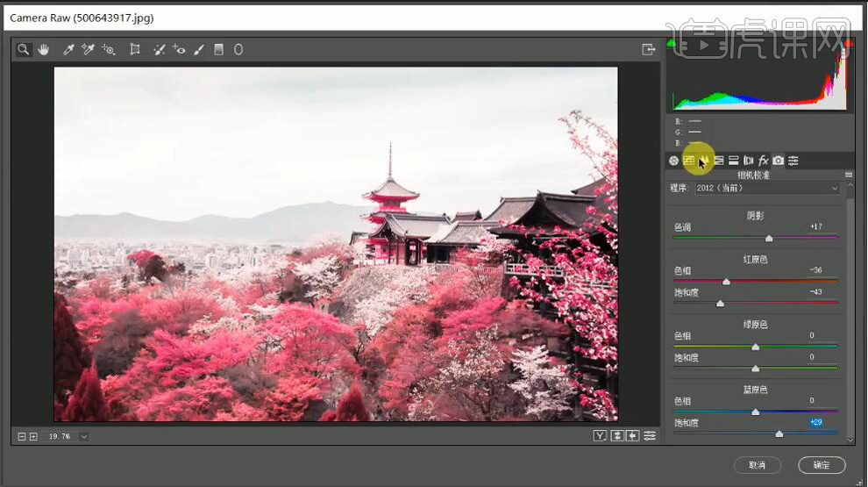Open the Tone Curve panel tab
Image resolution: width=868 pixels, height=487 pixels.
(688, 161)
